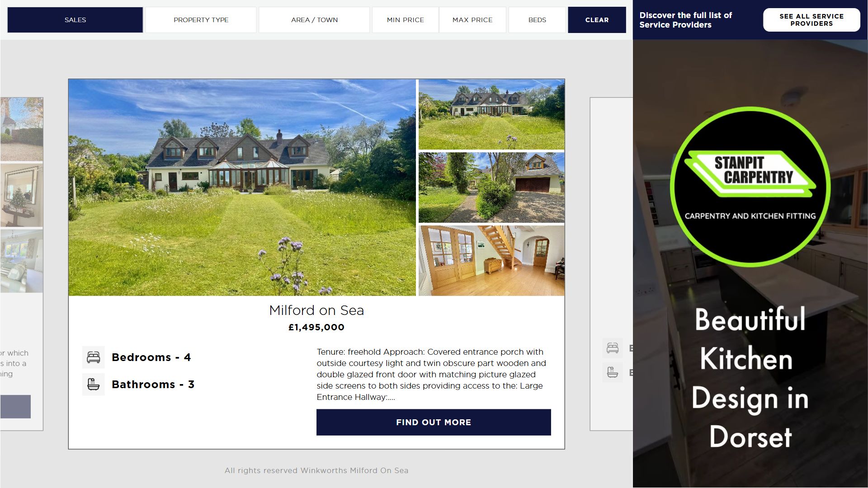Click the bed icon beside Bedrooms - 4
This screenshot has width=868, height=488.
coord(94,357)
